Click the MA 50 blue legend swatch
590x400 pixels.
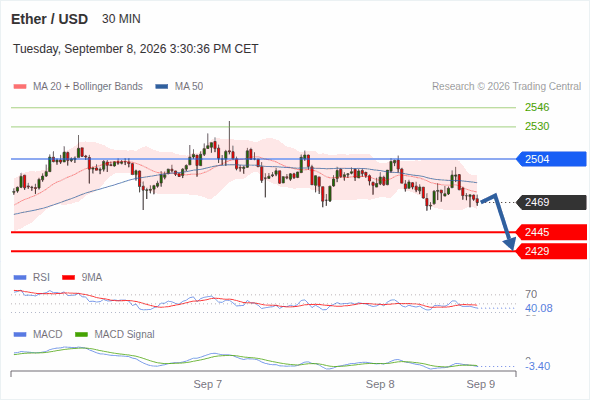coord(162,87)
